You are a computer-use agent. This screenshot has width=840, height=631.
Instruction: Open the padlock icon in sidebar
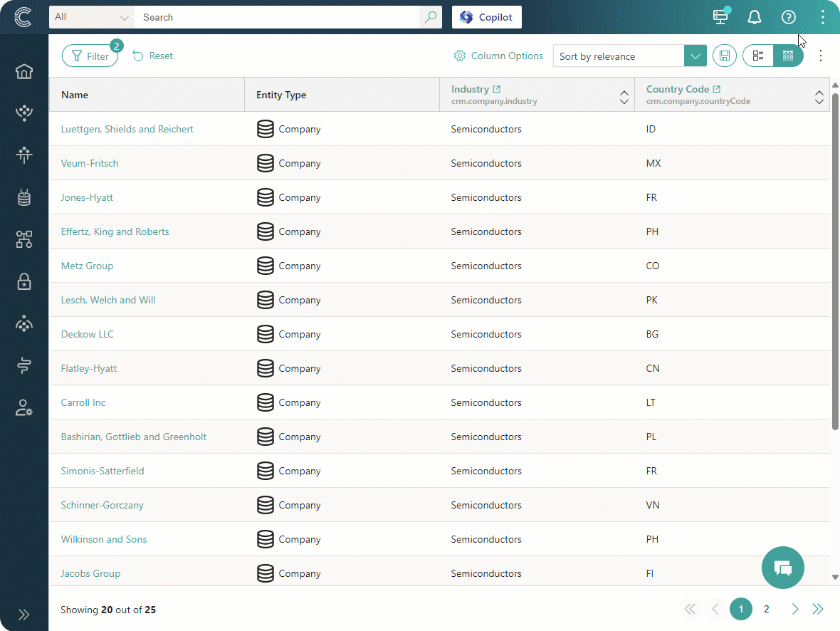click(x=24, y=281)
